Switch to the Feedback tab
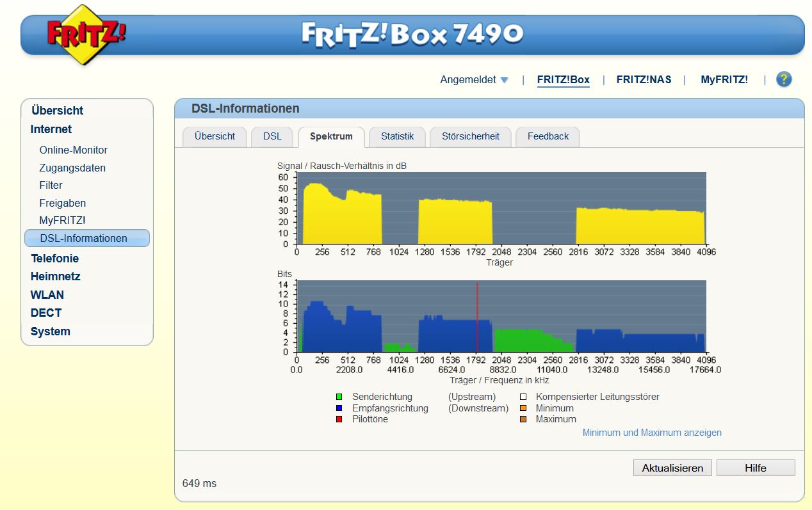The width and height of the screenshot is (812, 510). [548, 137]
